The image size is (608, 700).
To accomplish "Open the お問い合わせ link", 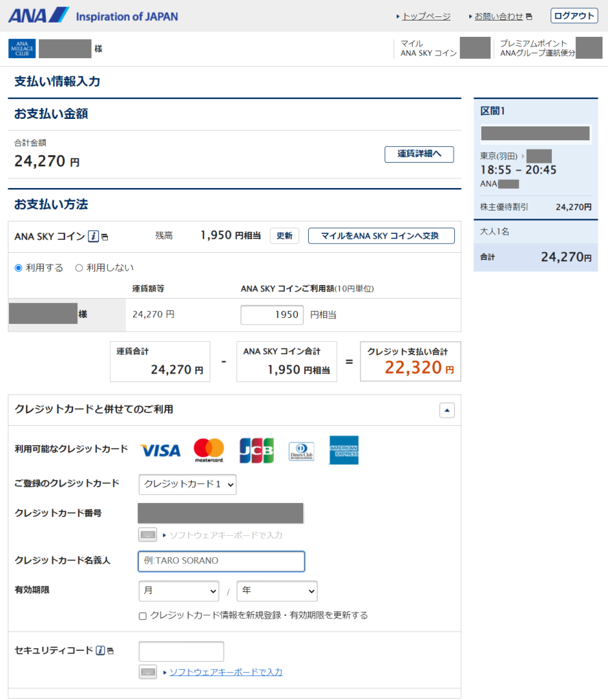I will pyautogui.click(x=499, y=16).
